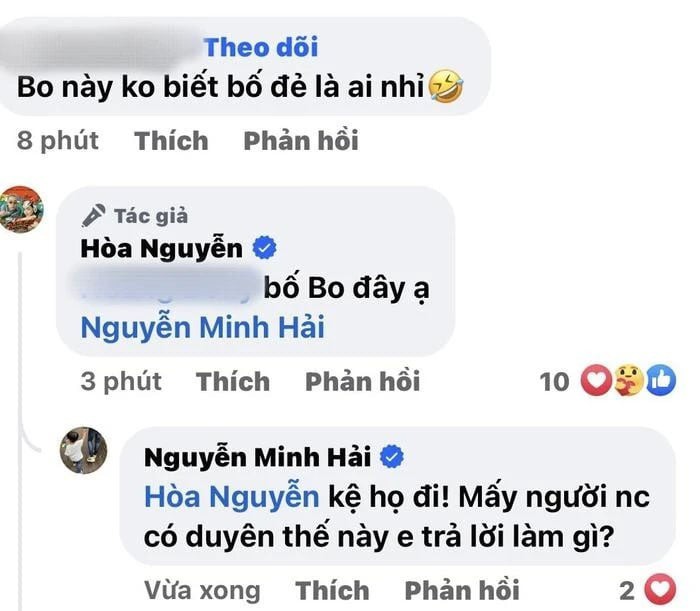Like Hòa Nguyễn's 3 phút comment
700x611 pixels.
coord(233,382)
